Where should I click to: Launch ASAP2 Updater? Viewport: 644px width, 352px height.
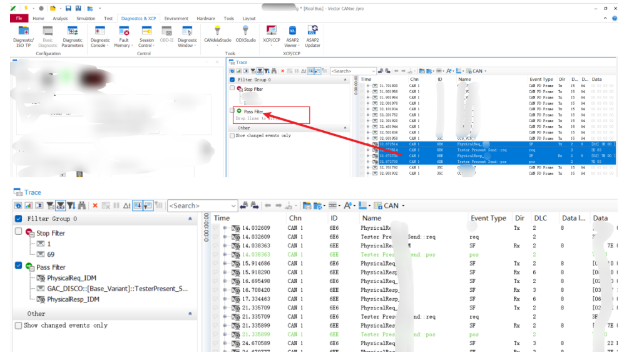312,36
